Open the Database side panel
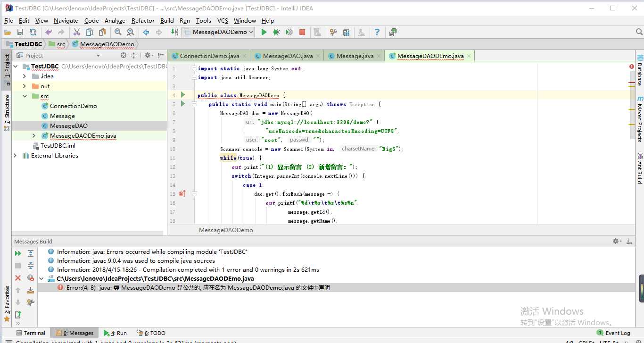The height and width of the screenshot is (343, 644). (640, 70)
